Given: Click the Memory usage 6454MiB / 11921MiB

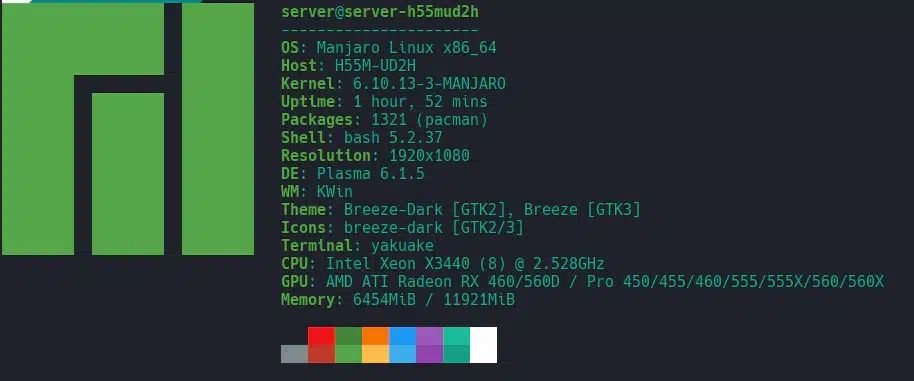Looking at the screenshot, I should [x=434, y=300].
